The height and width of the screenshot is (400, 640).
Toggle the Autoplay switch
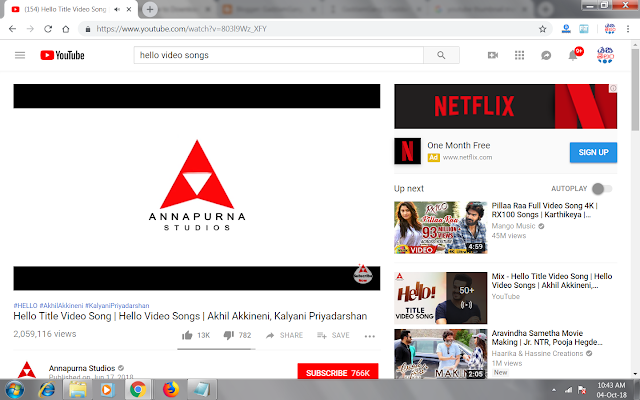tap(602, 189)
